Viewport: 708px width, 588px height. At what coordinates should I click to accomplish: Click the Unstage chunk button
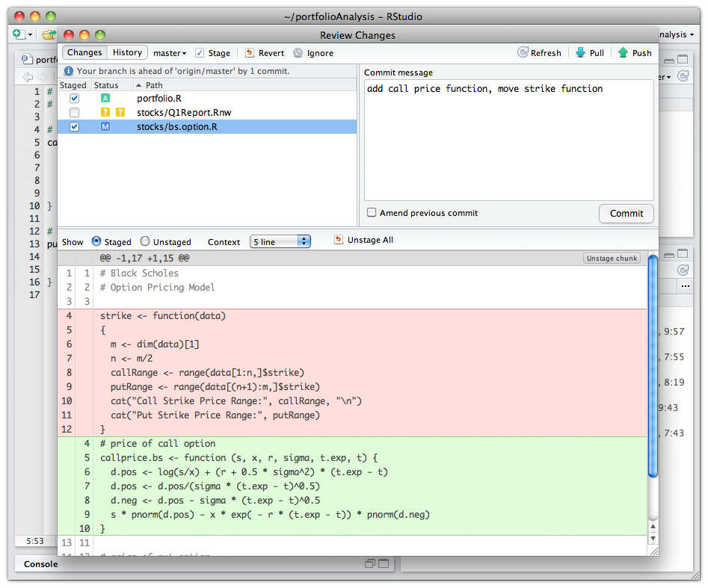pyautogui.click(x=612, y=259)
